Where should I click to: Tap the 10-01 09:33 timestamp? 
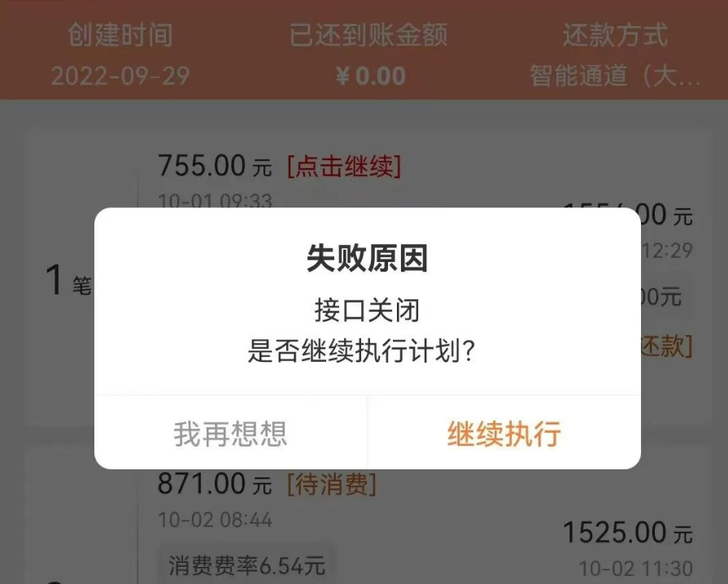tap(215, 201)
